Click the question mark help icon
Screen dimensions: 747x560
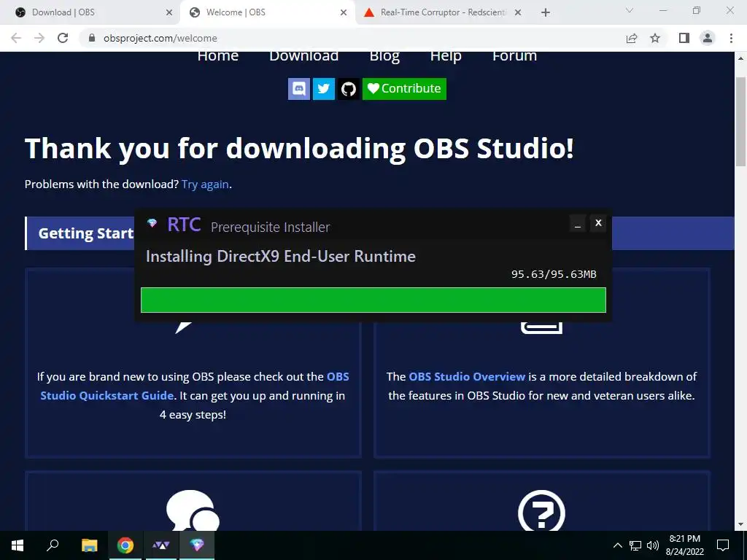(542, 511)
